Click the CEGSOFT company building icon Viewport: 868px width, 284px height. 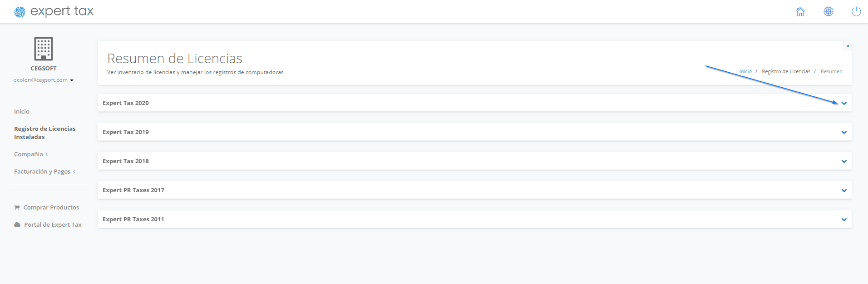click(x=44, y=49)
